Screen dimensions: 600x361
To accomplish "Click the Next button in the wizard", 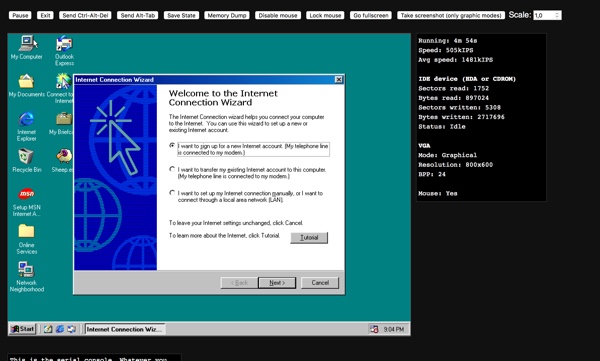I will point(277,283).
